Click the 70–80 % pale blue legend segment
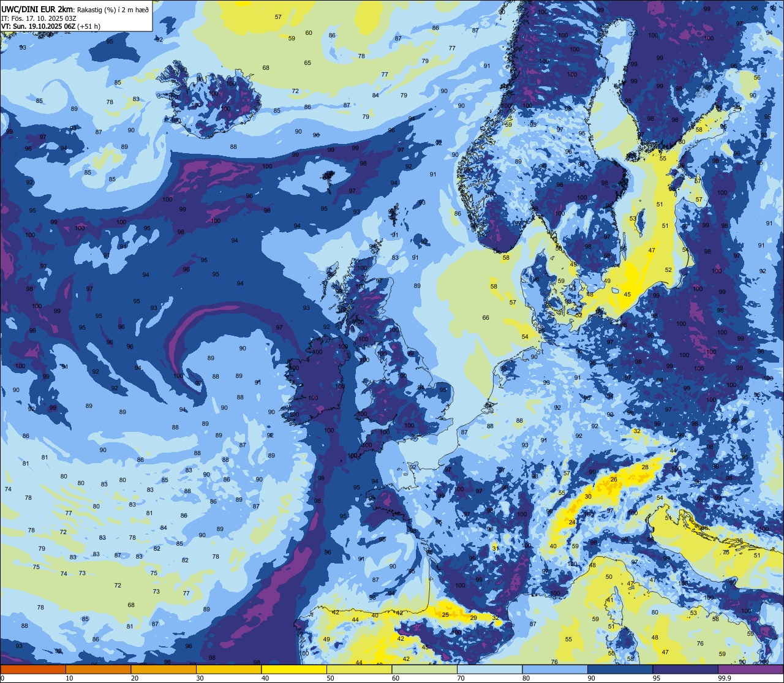 pos(490,669)
